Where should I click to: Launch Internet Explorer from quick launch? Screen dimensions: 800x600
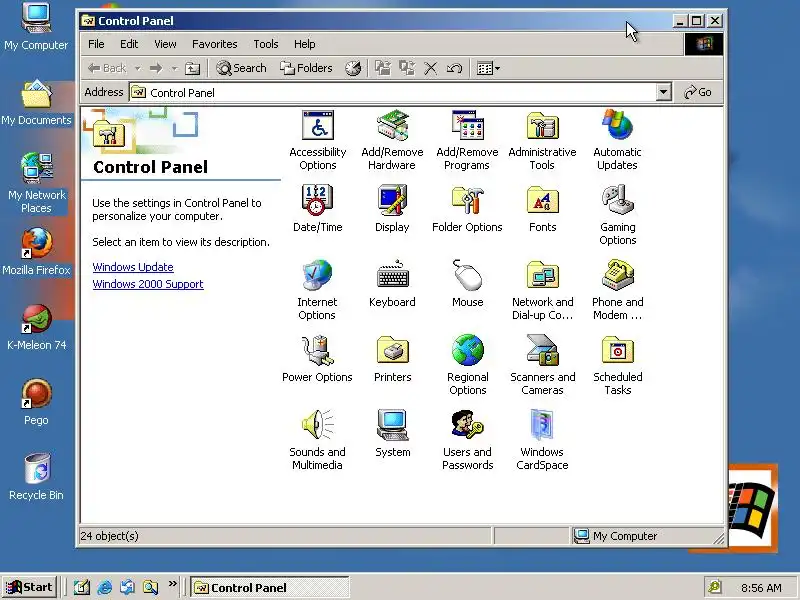(105, 587)
